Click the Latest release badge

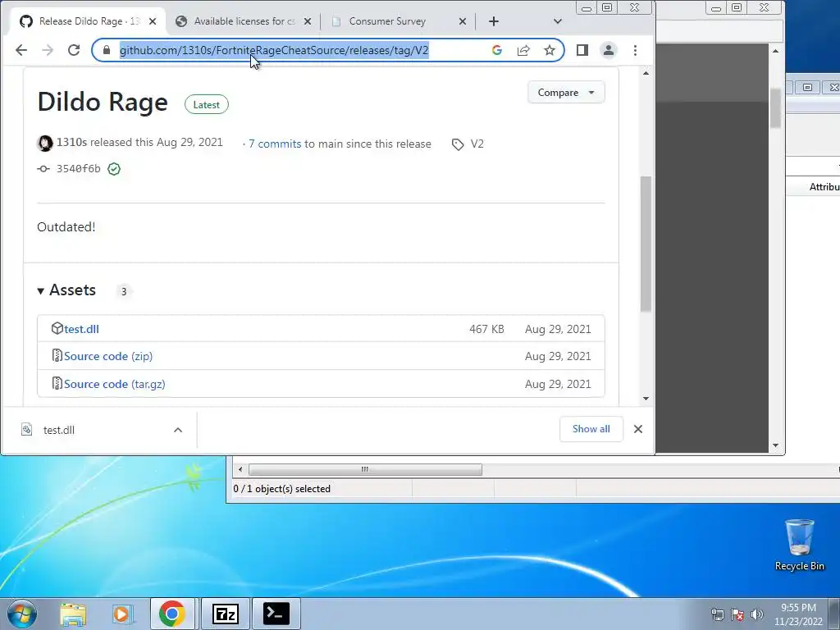206,105
